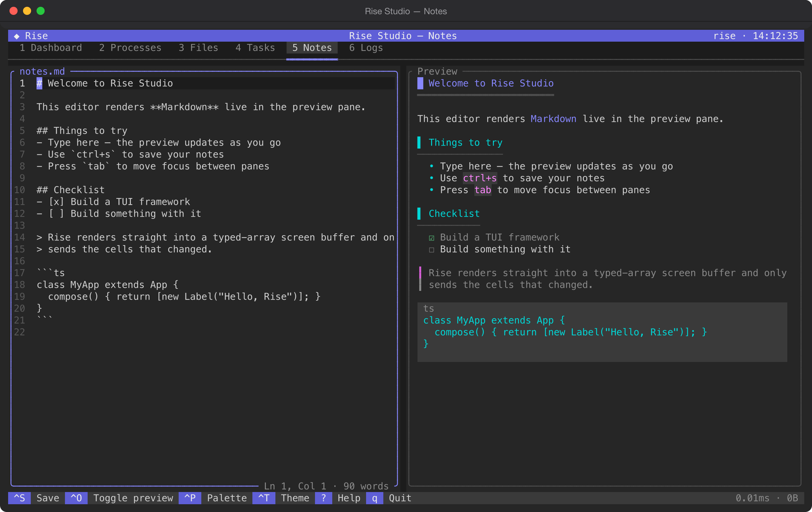Click the ^O Toggle preview key badge
The height and width of the screenshot is (512, 812).
76,498
